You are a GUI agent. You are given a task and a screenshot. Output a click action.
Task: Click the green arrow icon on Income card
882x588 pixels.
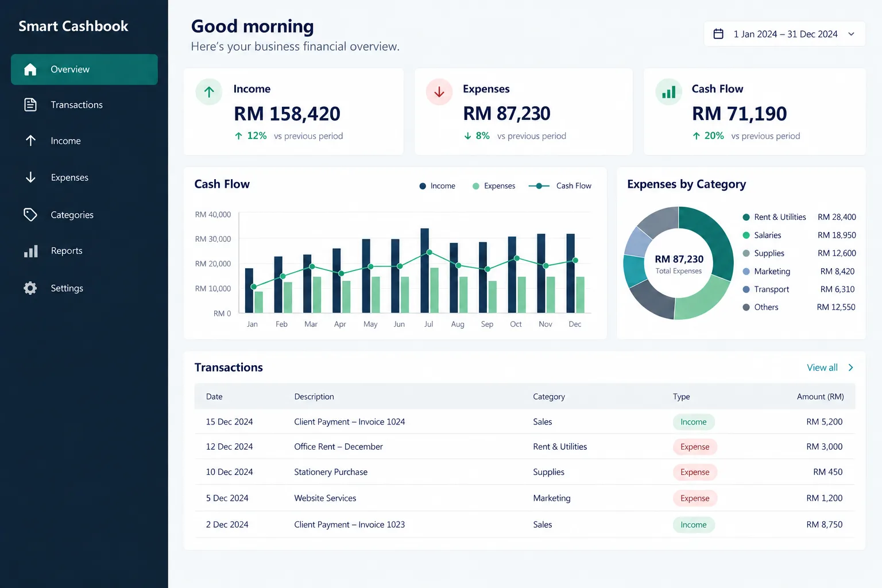point(209,92)
